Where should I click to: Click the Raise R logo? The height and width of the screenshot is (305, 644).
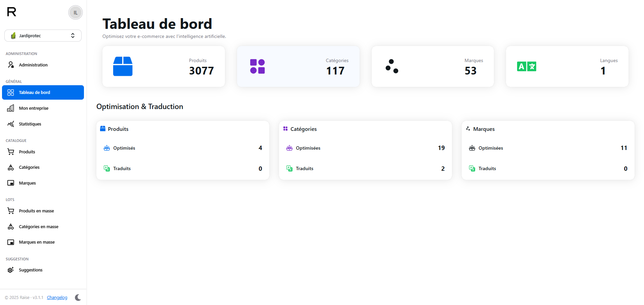(11, 12)
